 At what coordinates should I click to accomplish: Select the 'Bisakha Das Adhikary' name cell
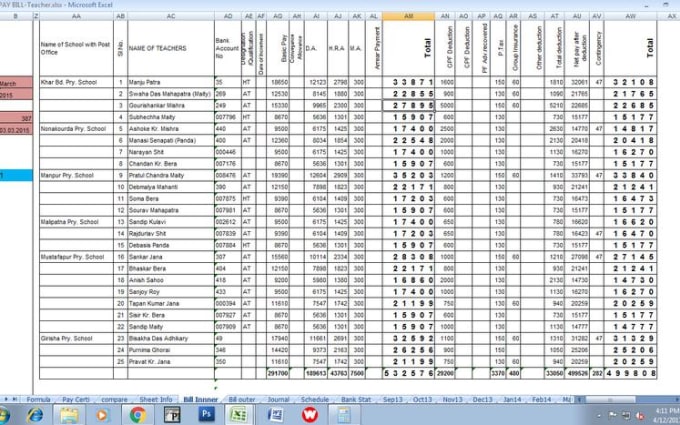pyautogui.click(x=171, y=338)
